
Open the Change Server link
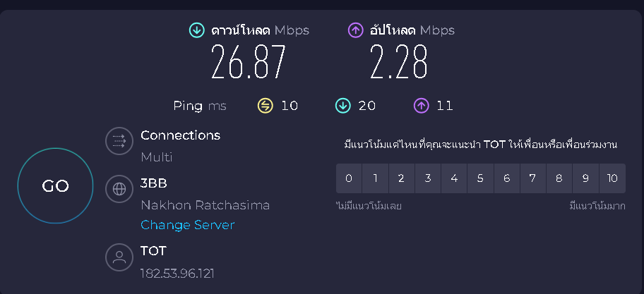pos(187,225)
